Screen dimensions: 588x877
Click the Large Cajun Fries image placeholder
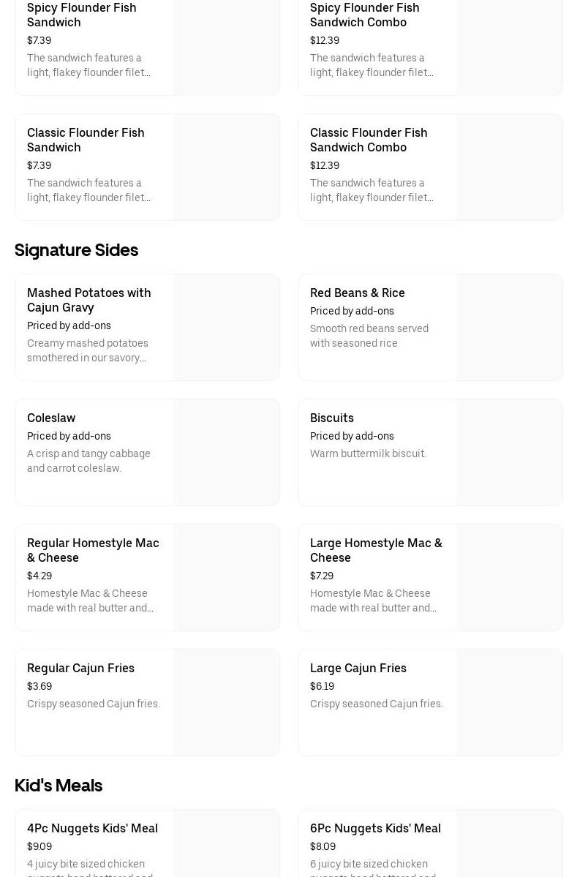[509, 702]
